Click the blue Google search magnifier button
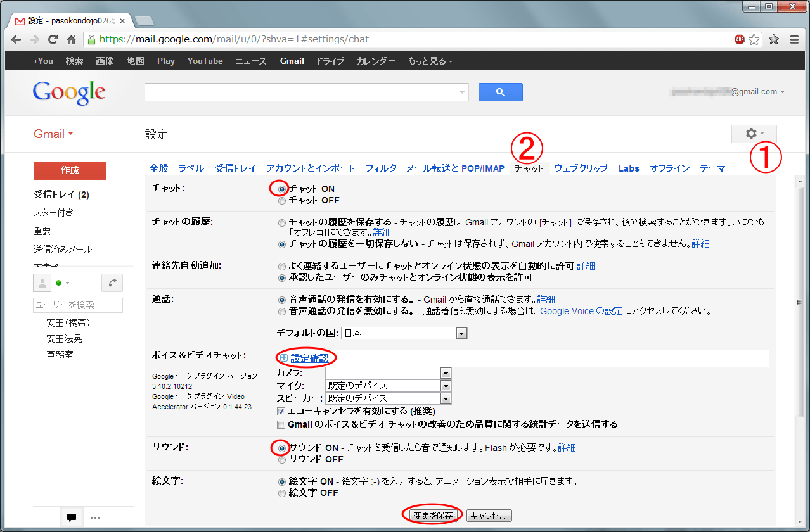 click(500, 92)
